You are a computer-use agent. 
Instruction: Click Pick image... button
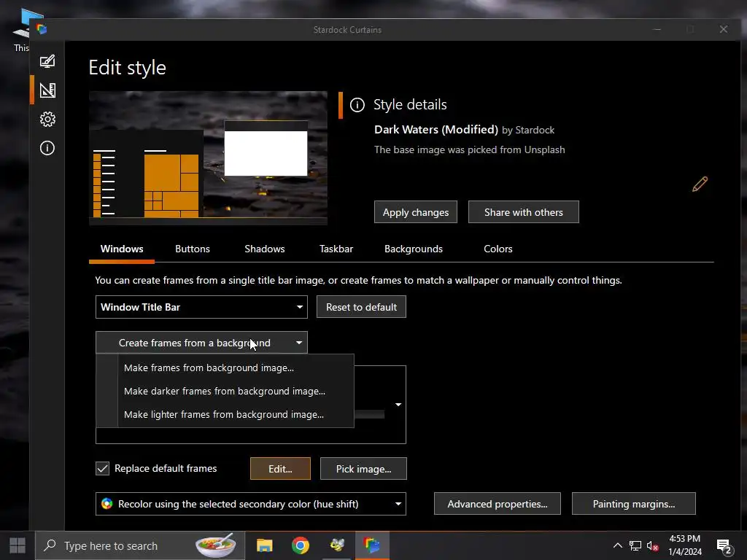[x=363, y=469]
